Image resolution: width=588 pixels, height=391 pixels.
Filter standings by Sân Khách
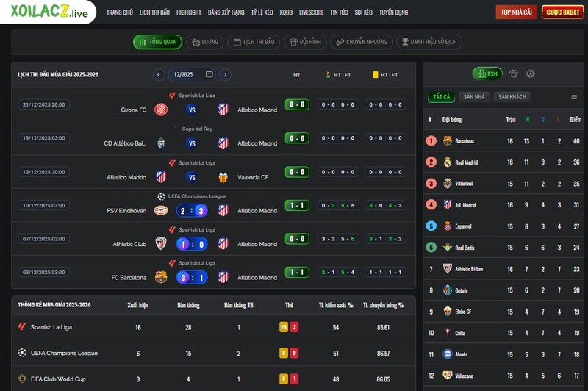[512, 96]
